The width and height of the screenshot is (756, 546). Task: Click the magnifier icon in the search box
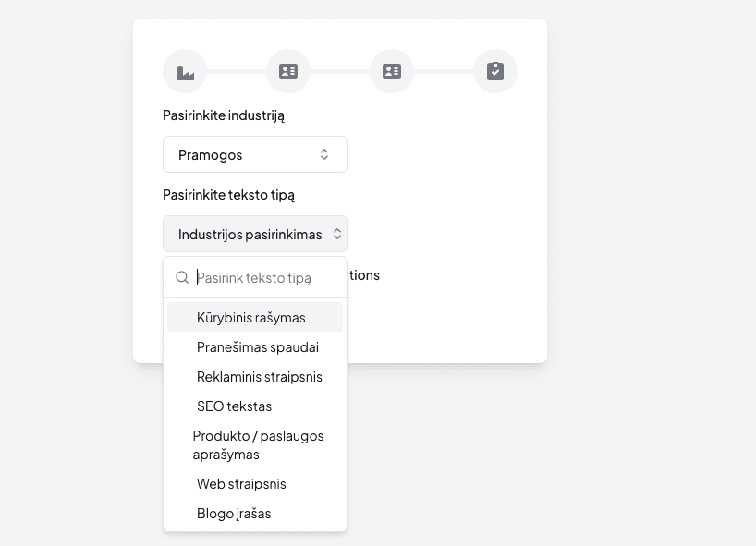coord(182,277)
